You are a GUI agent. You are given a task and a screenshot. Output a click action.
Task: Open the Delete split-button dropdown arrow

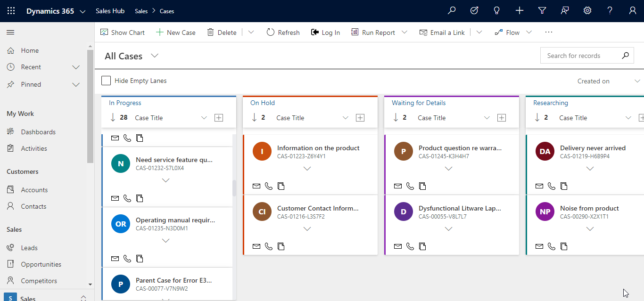tap(251, 32)
